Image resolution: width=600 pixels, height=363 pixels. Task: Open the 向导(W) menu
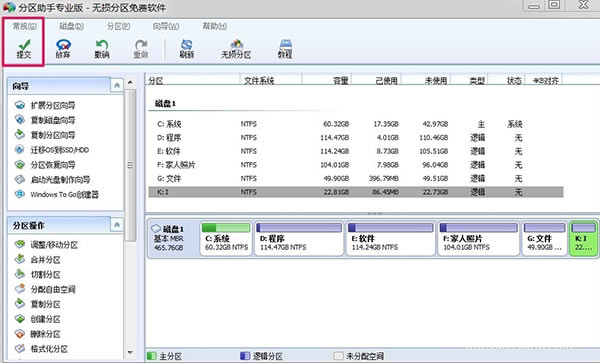click(166, 26)
